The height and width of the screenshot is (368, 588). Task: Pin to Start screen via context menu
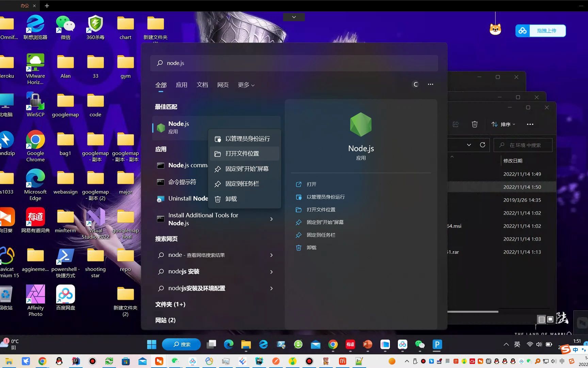point(244,169)
